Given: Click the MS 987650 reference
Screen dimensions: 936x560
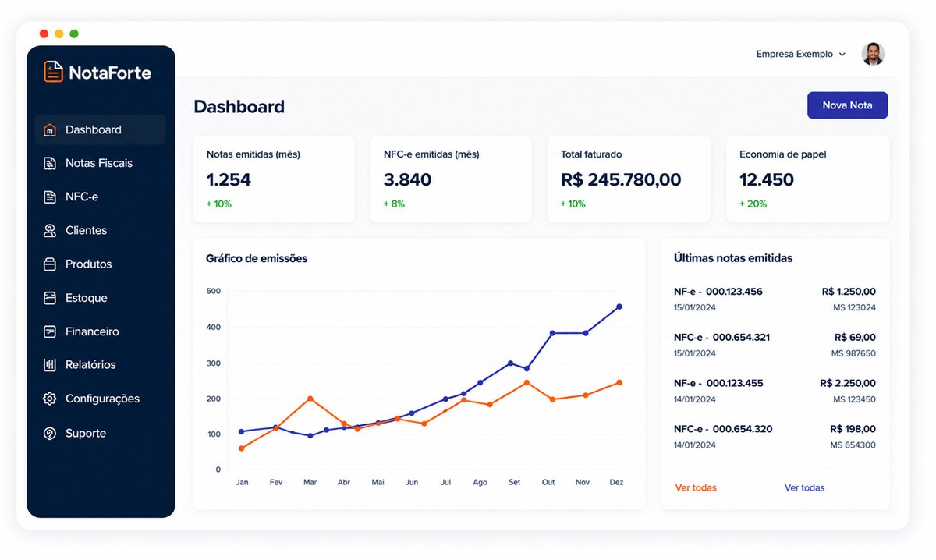Looking at the screenshot, I should tap(853, 354).
